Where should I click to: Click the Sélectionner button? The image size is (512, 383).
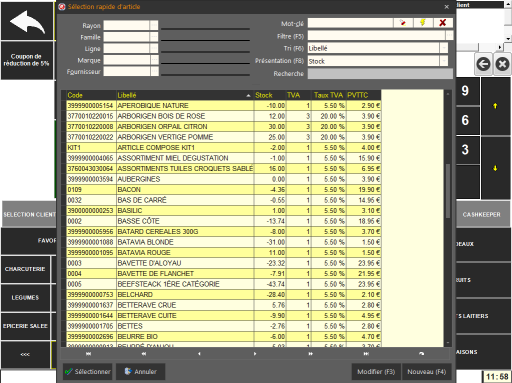[88, 372]
